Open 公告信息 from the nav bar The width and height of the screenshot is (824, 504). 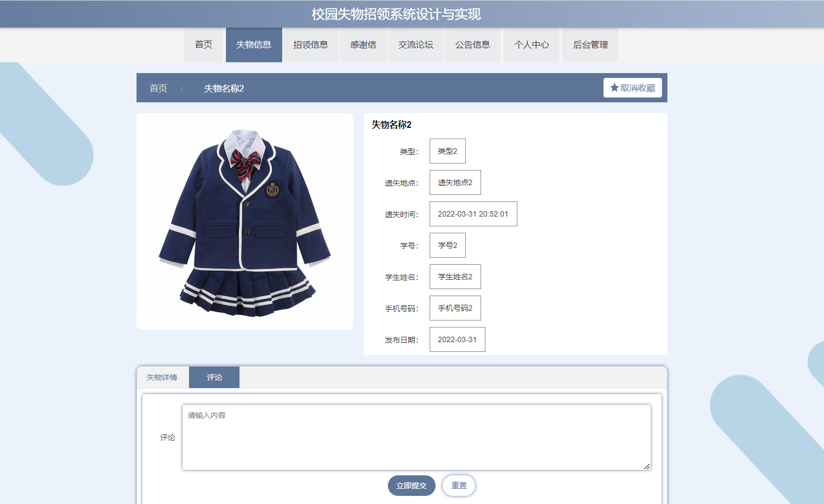(472, 45)
